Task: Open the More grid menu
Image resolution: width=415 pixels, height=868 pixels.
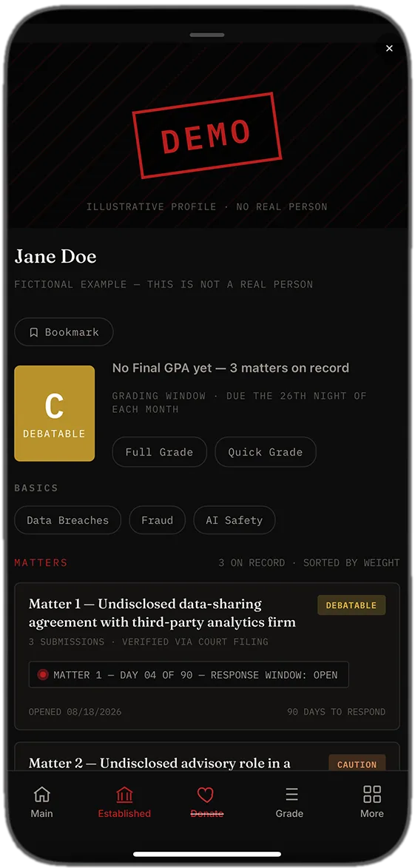Action: point(372,801)
